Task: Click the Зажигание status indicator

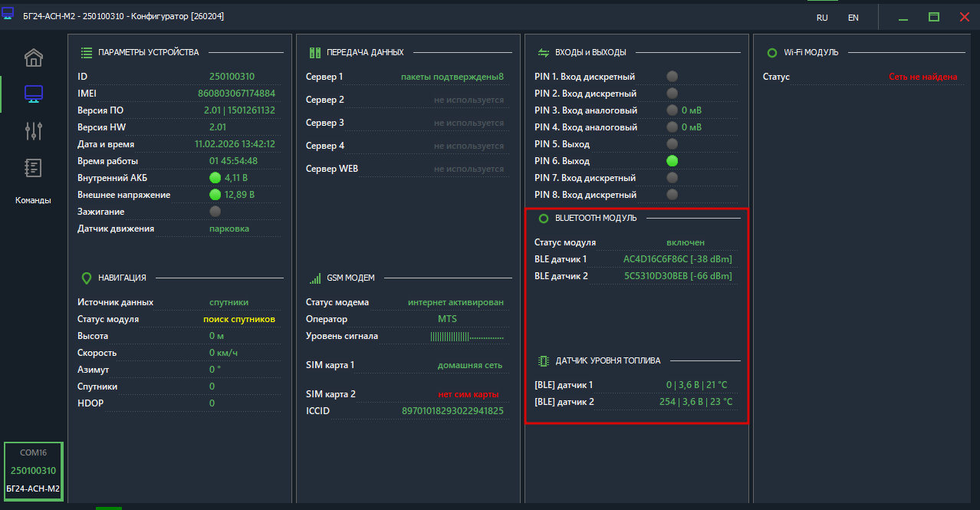Action: pyautogui.click(x=215, y=212)
